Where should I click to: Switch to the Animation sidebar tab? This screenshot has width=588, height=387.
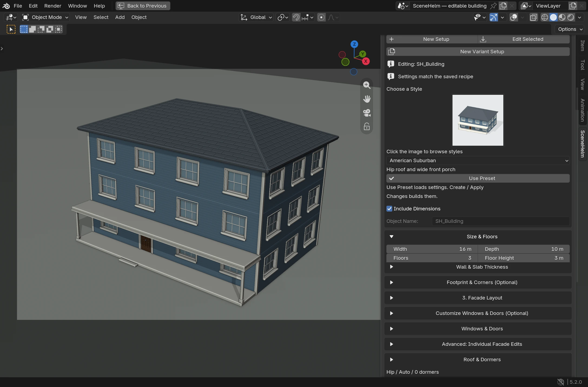583,110
